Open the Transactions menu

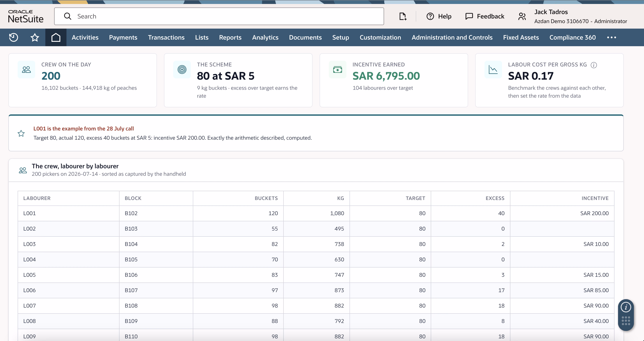pos(166,37)
